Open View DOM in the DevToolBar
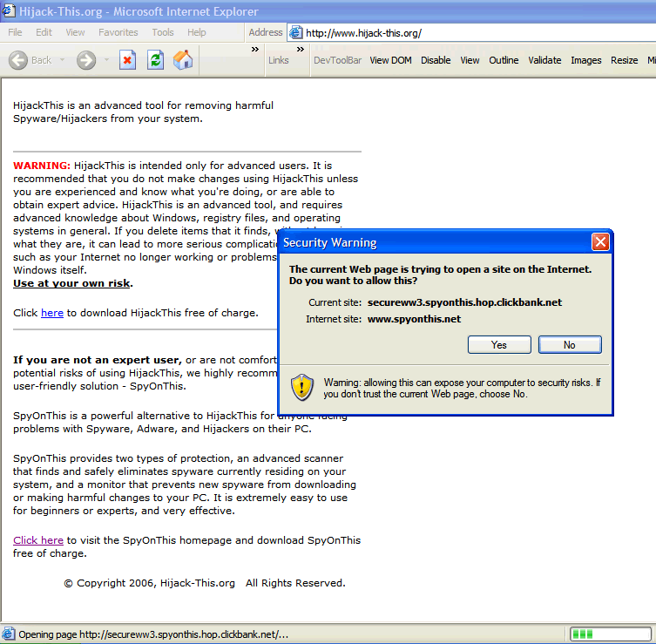This screenshot has height=644, width=656. coord(390,60)
